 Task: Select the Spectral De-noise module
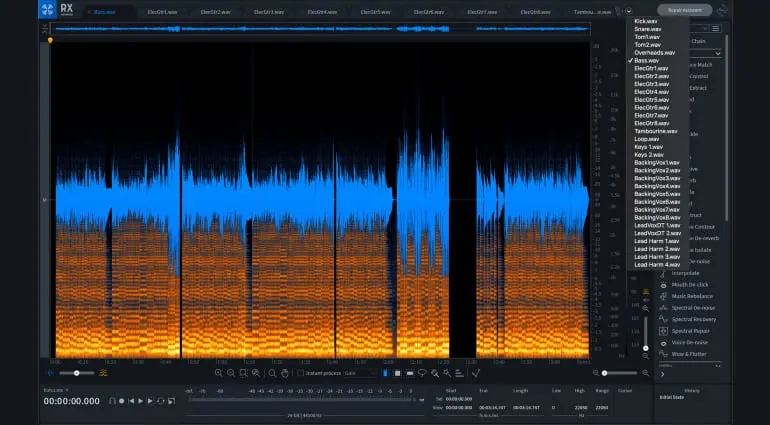[x=692, y=308]
